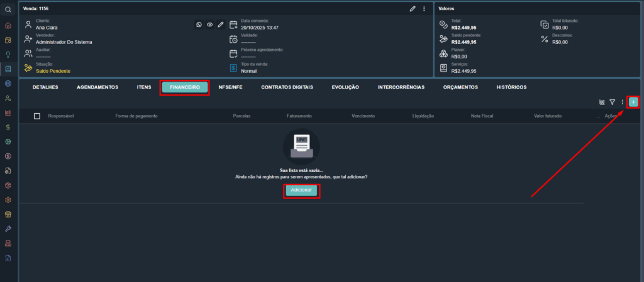Screen dimensions: 644x282
Task: Sort by Vencimento column header
Action: (364, 116)
